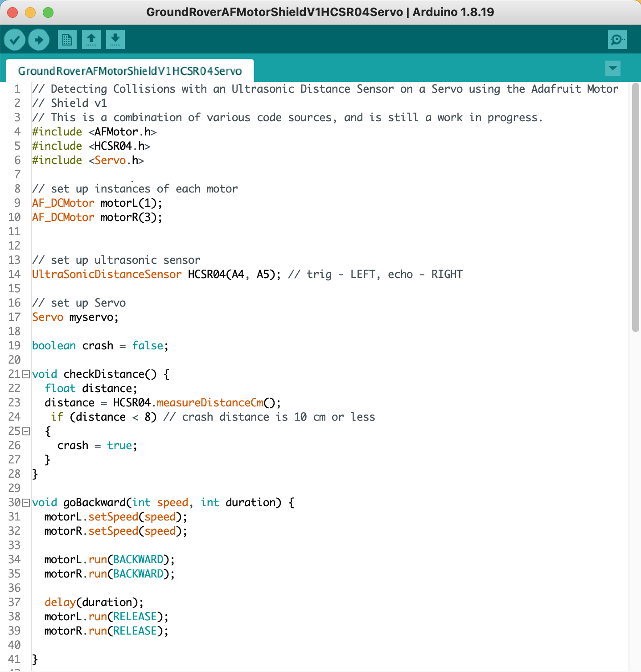The width and height of the screenshot is (641, 672).
Task: Place cursor on '#include <Servo.h>'
Action: pyautogui.click(x=88, y=160)
